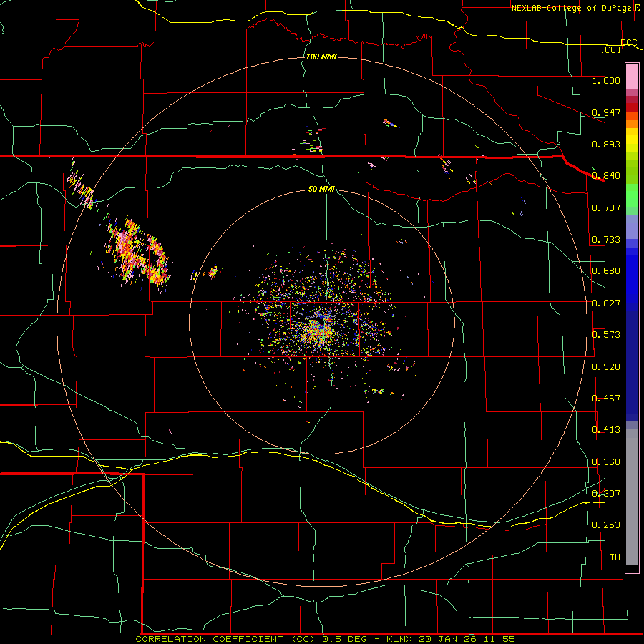Image resolution: width=644 pixels, height=644 pixels.
Task: Click the large pink-yellow echo cluster in the west
Action: [x=137, y=253]
